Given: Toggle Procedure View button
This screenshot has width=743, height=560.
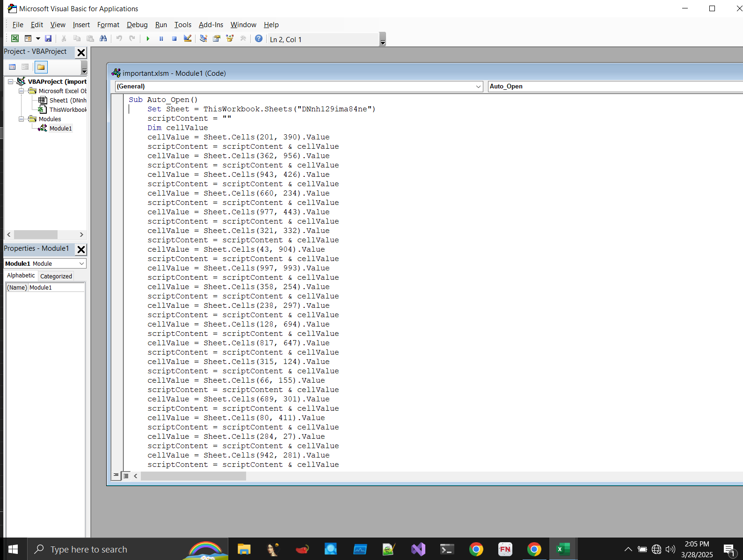Looking at the screenshot, I should click(x=116, y=476).
